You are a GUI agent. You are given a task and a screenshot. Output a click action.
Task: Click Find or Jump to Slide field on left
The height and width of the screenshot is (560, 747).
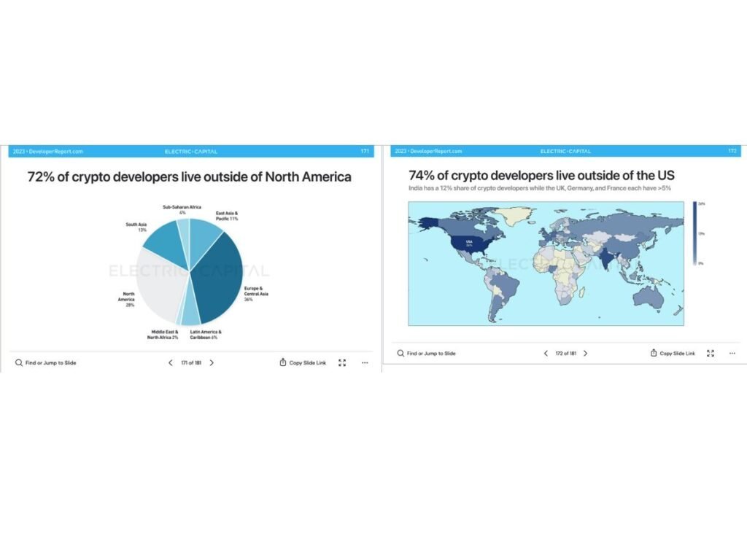click(x=50, y=362)
